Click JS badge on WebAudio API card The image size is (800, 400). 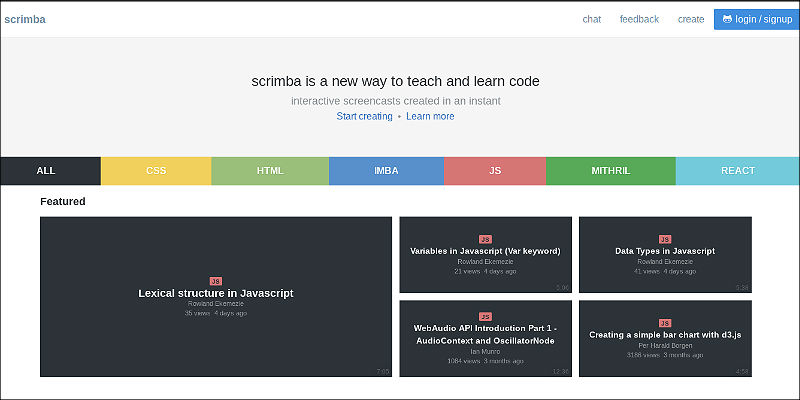(485, 316)
